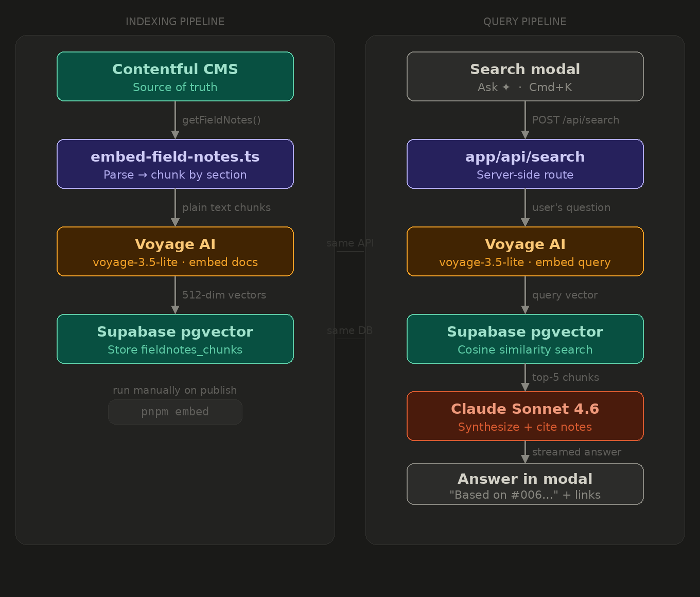Click the pnpm embed command box
700x597 pixels.
tap(175, 412)
